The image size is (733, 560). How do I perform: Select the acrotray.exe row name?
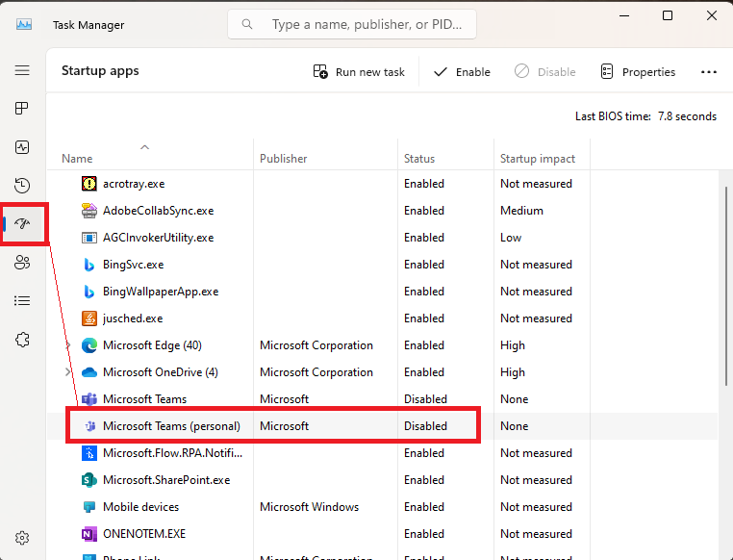(x=134, y=184)
